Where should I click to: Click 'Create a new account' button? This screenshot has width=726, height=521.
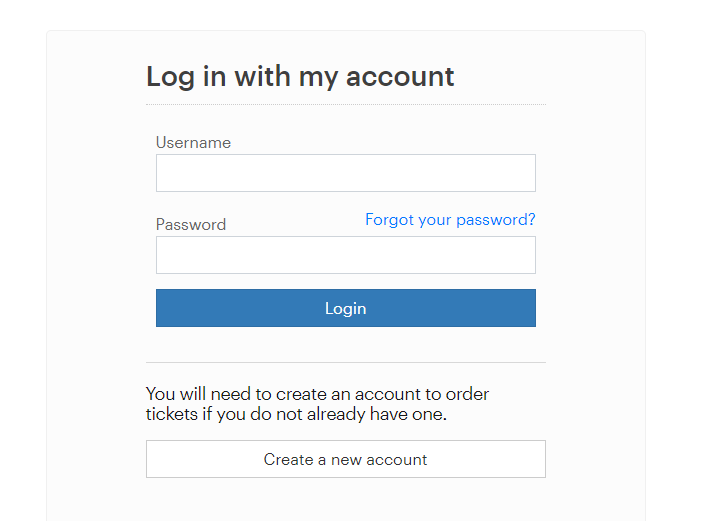(345, 460)
